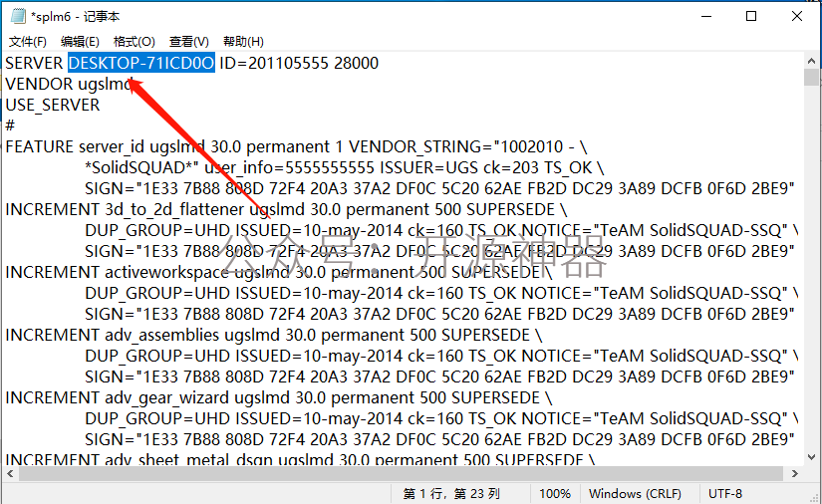Click the vertical scrollbar up arrow

tap(811, 61)
